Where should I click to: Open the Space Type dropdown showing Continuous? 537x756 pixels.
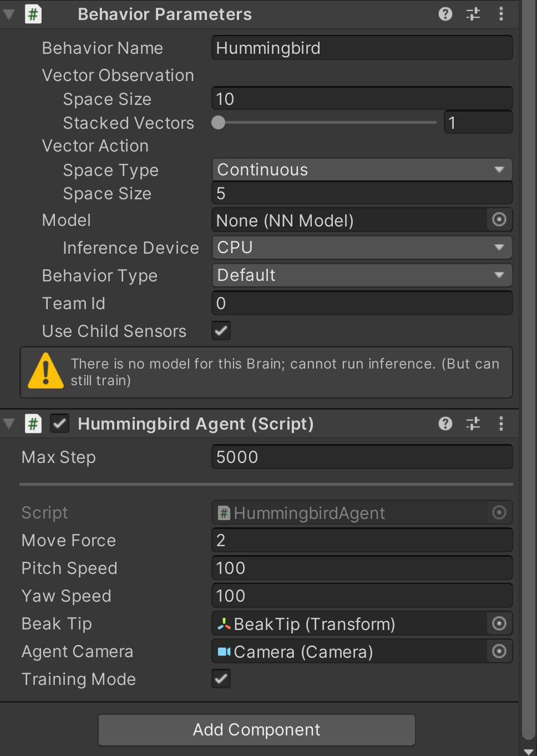[362, 169]
